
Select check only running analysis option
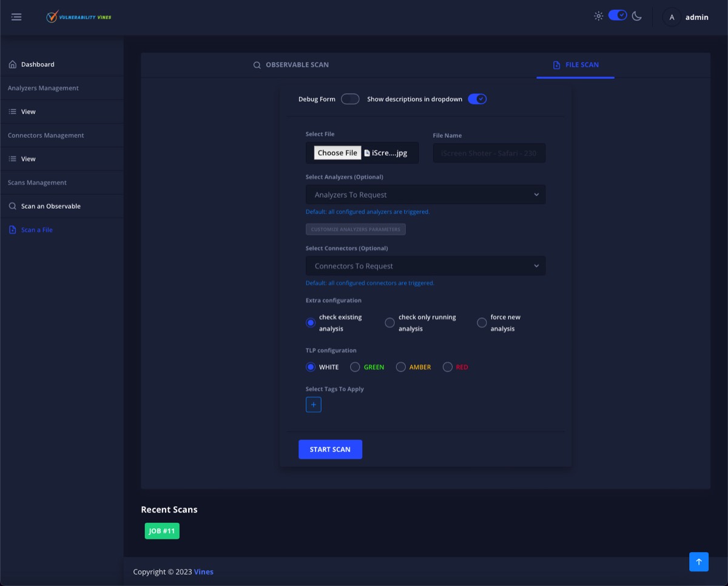[x=389, y=323]
